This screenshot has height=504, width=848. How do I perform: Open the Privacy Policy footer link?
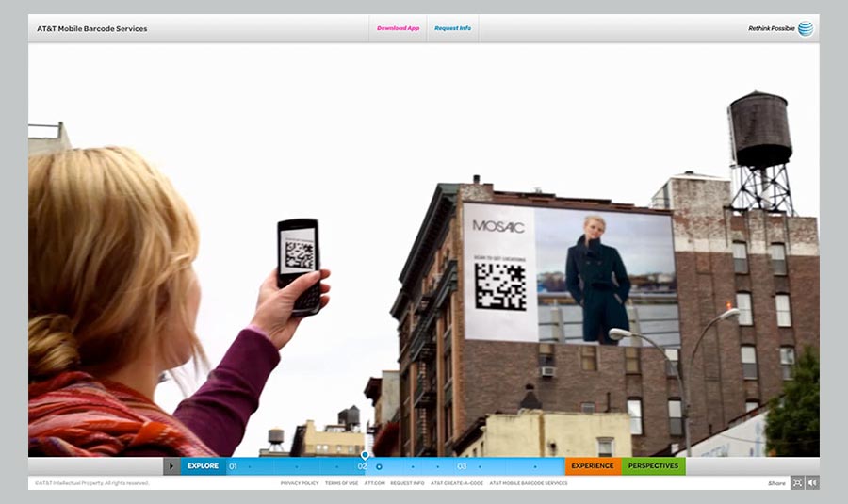[299, 483]
